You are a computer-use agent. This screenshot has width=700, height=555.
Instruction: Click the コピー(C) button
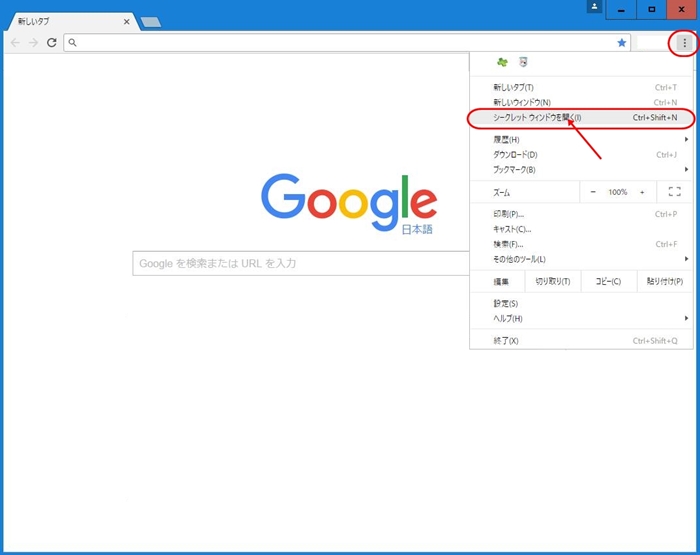608,281
